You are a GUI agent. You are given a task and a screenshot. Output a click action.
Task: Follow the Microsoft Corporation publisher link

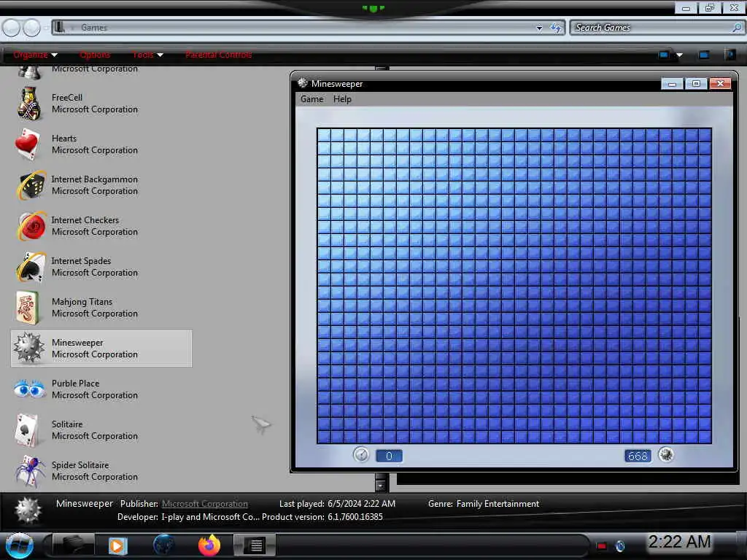click(x=205, y=504)
